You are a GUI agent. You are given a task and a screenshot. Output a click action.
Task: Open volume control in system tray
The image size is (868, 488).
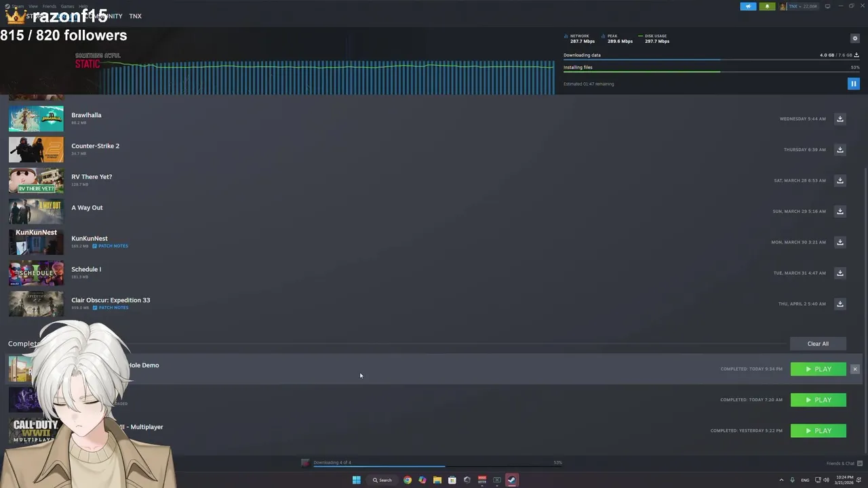click(825, 480)
